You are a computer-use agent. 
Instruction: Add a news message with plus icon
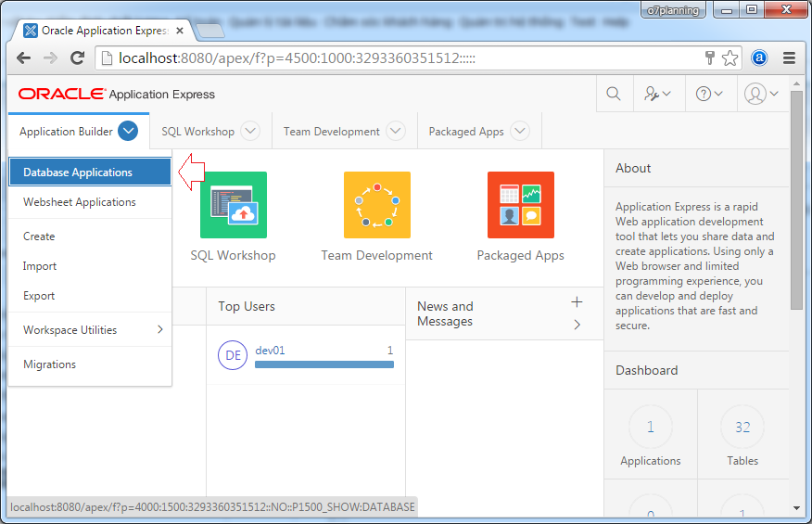click(577, 302)
